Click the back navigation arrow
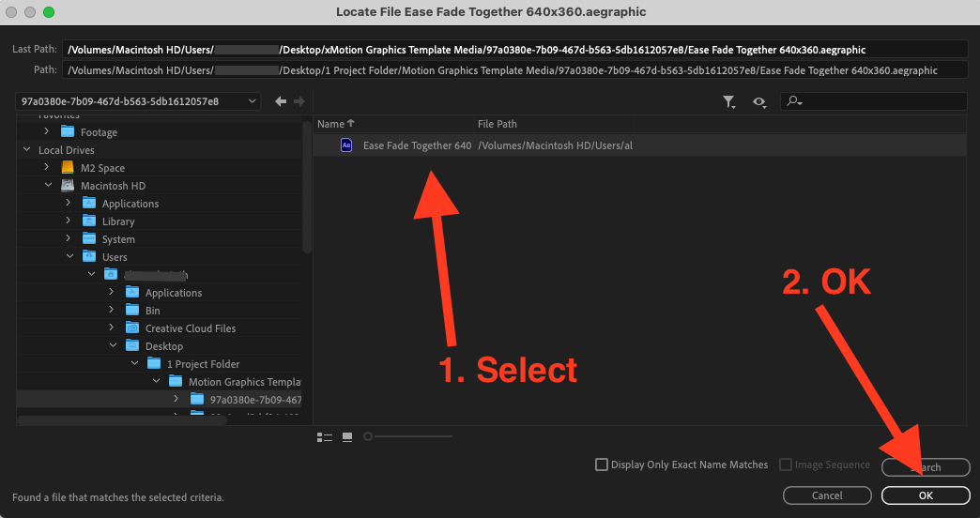Screen dimensions: 980x518 280,101
